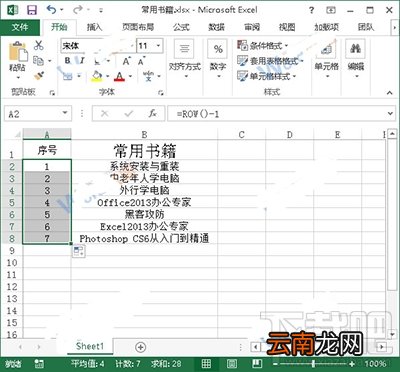Switch to the 页面布局 tab

138,27
